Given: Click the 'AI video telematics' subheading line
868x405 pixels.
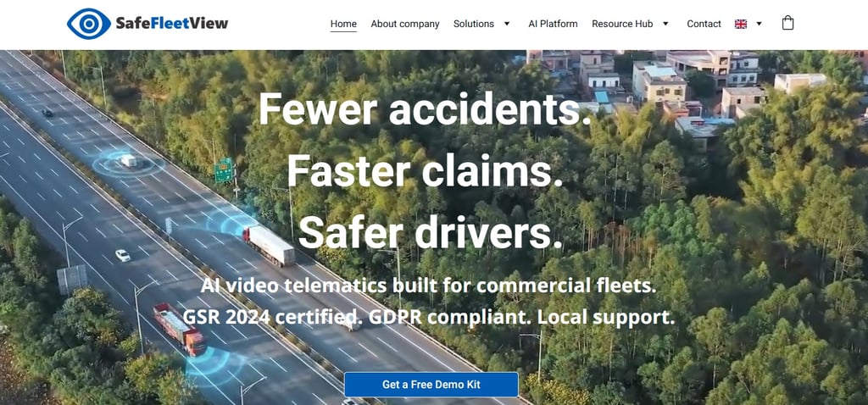Looking at the screenshot, I should (x=428, y=286).
